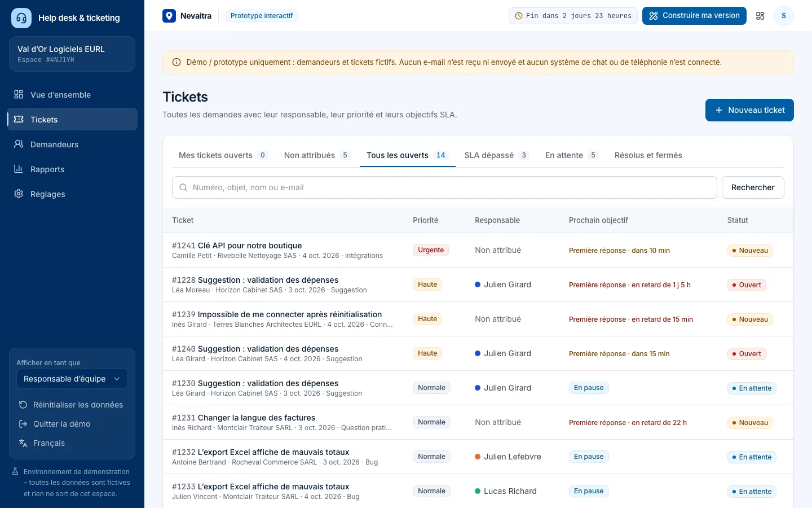
Task: Click the En attente status on ticket #1230
Action: click(x=752, y=388)
